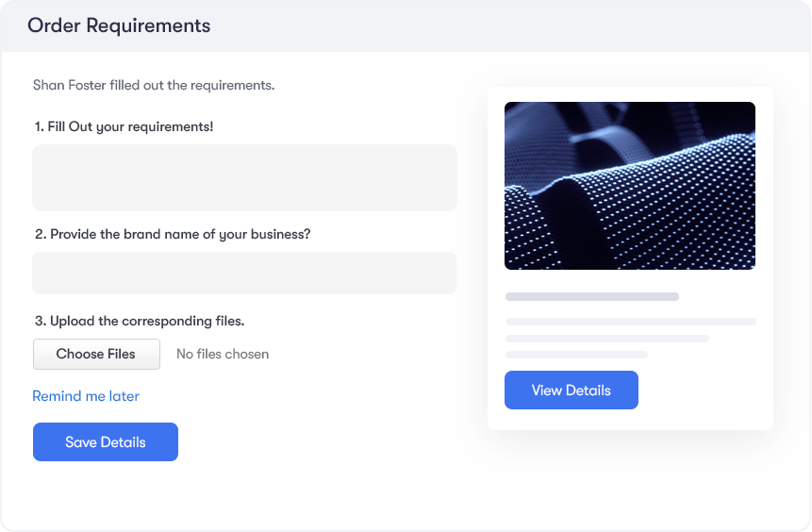Click the Shan Foster status message
The height and width of the screenshot is (532, 812).
point(153,85)
